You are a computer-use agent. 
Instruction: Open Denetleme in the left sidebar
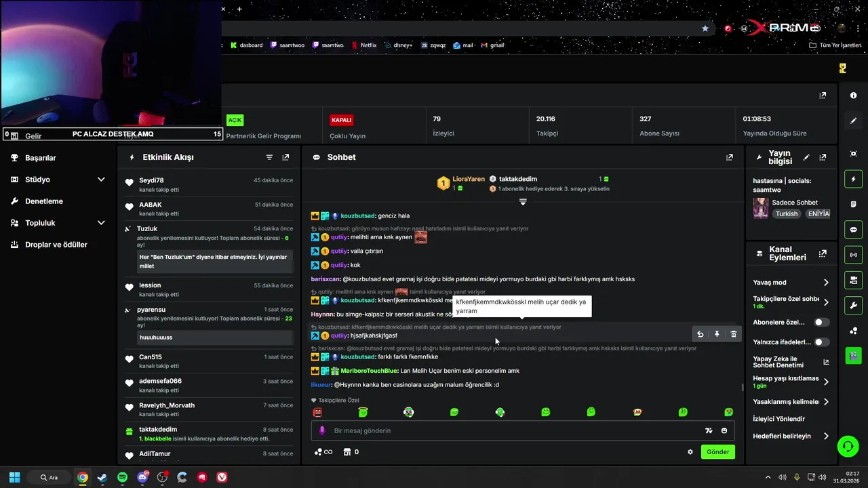44,201
